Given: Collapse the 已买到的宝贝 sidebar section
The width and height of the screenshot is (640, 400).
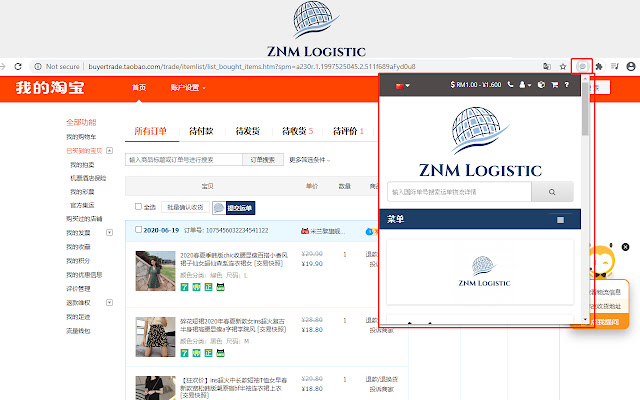Looking at the screenshot, I should pos(109,150).
